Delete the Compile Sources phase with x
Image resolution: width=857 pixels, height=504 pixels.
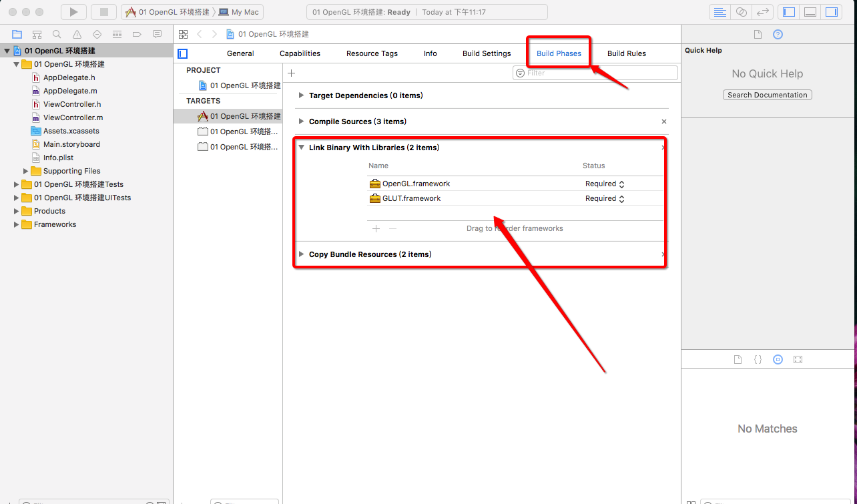click(664, 121)
